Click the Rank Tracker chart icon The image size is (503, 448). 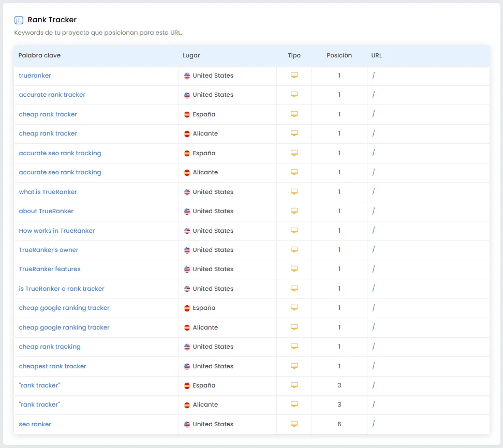[19, 20]
